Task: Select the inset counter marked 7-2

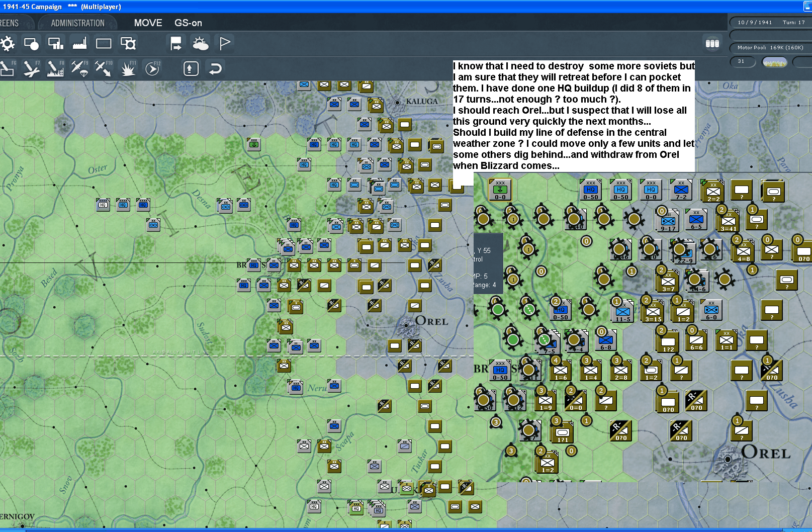Action: [x=681, y=190]
